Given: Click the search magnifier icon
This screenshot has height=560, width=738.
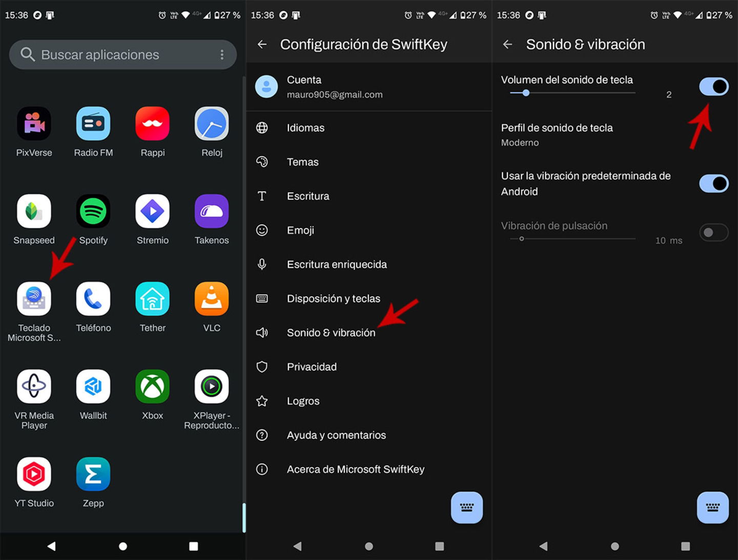Looking at the screenshot, I should tap(28, 54).
